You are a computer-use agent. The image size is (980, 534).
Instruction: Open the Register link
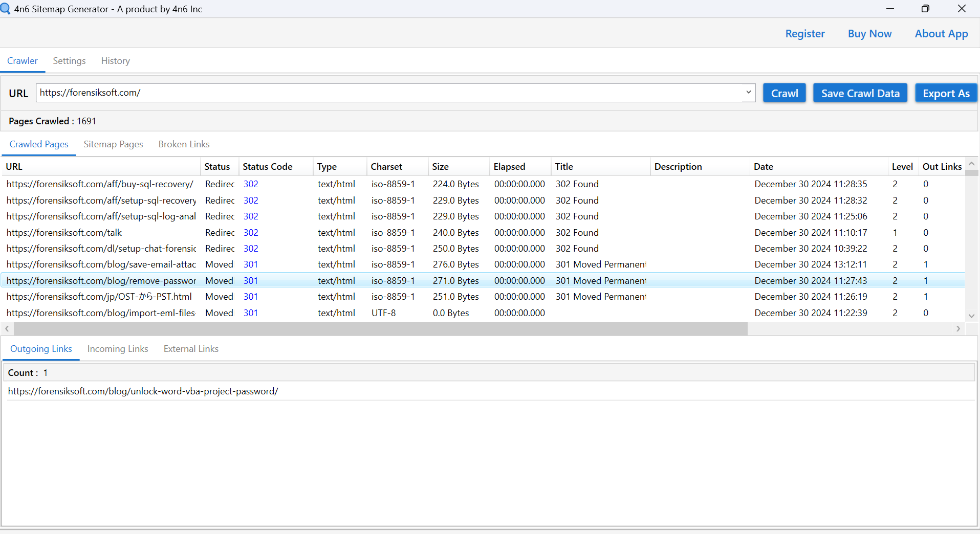point(805,34)
